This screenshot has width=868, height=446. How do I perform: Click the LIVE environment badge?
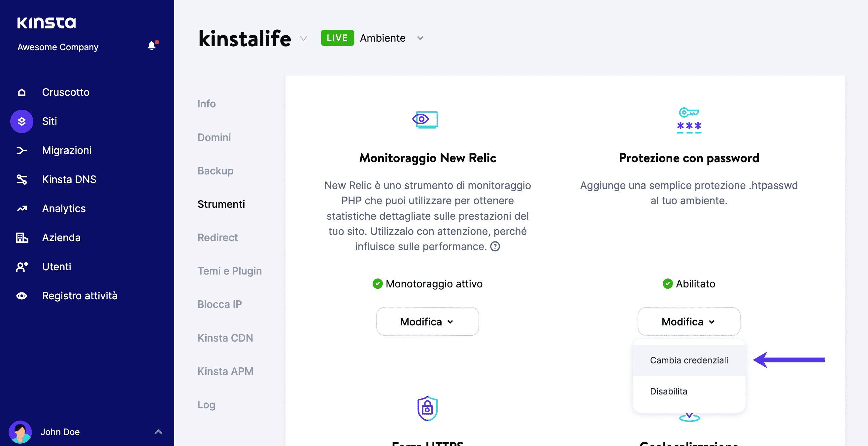click(337, 38)
